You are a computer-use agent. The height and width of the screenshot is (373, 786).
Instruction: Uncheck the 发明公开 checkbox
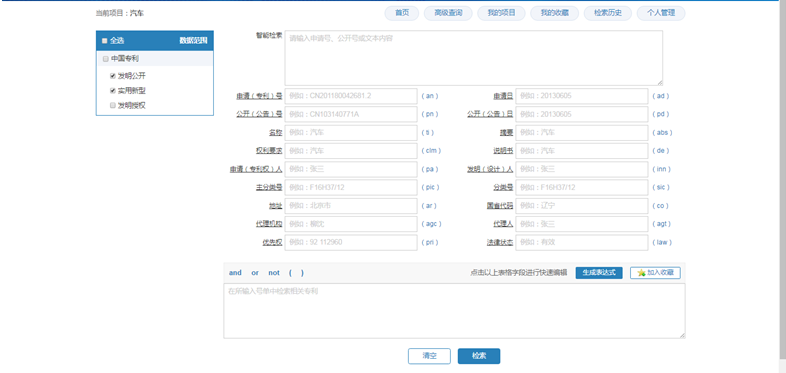pyautogui.click(x=113, y=76)
